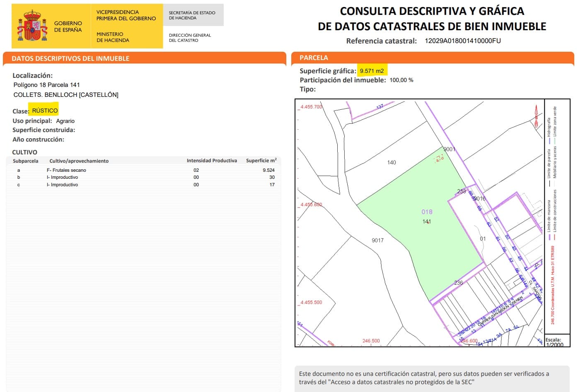Click the red north arrow on map
Screen dimensions: 578x392
pyautogui.click(x=536, y=115)
